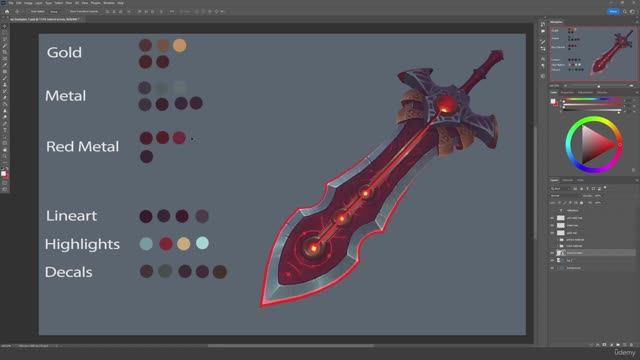Select the Crop tool

coord(4,53)
